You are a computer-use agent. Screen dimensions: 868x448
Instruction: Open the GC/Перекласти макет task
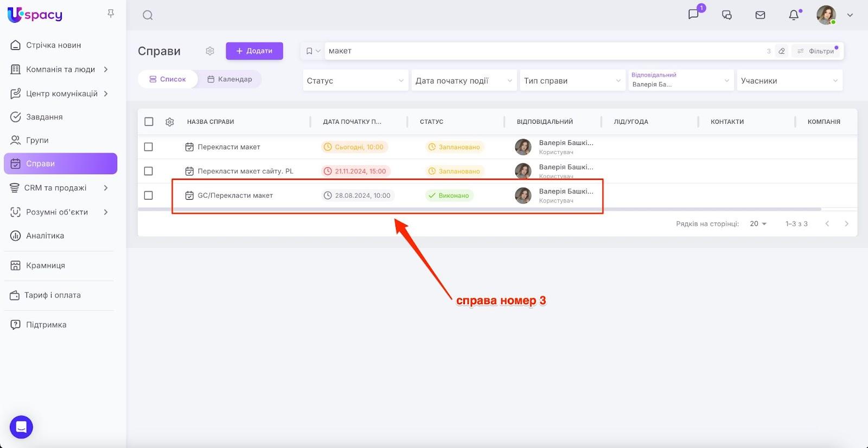(x=235, y=195)
